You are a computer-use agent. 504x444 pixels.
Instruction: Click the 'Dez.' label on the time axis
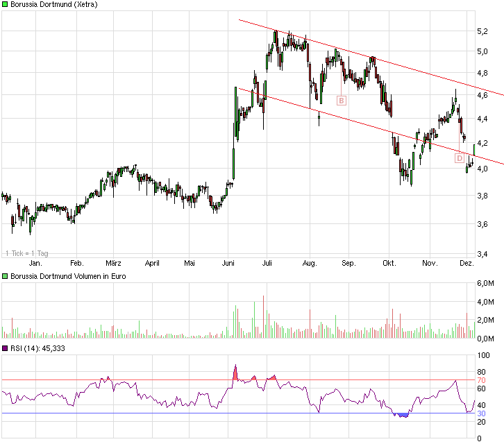467,264
